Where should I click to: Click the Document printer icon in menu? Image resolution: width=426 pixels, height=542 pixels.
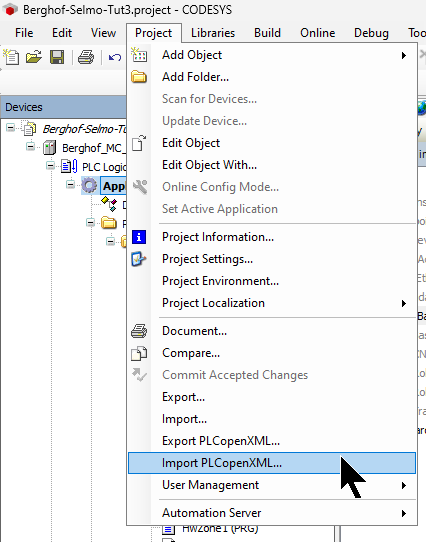[x=139, y=331]
